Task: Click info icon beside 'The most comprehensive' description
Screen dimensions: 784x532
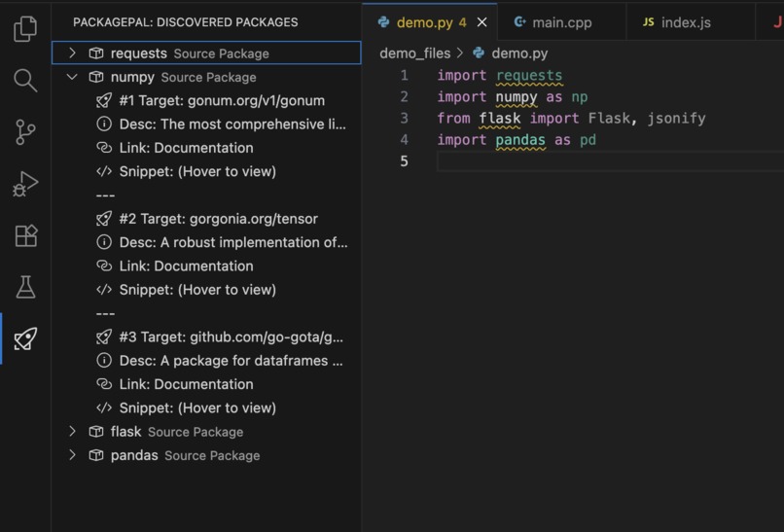Action: click(103, 124)
